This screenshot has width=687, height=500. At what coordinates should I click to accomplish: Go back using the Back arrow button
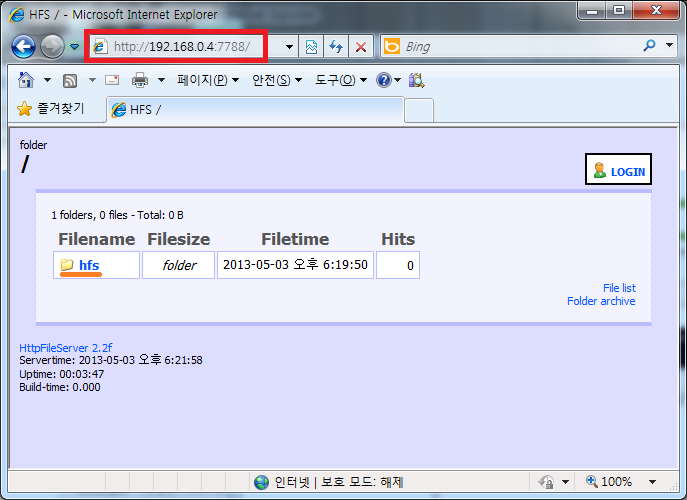23,46
